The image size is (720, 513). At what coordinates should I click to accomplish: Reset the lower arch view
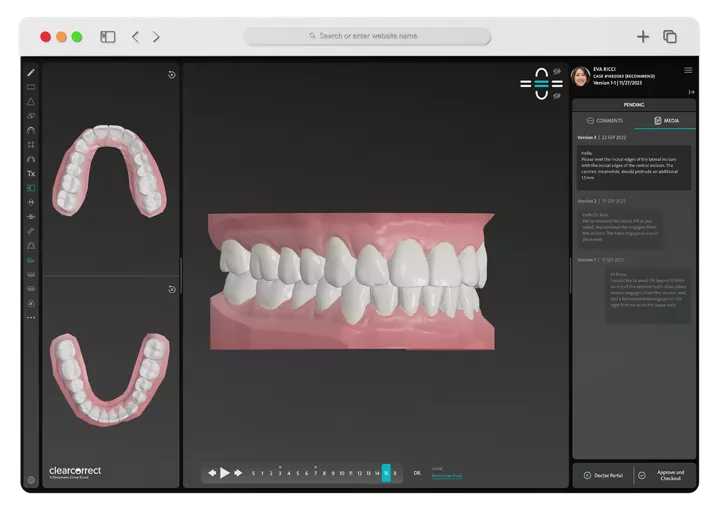pos(171,290)
